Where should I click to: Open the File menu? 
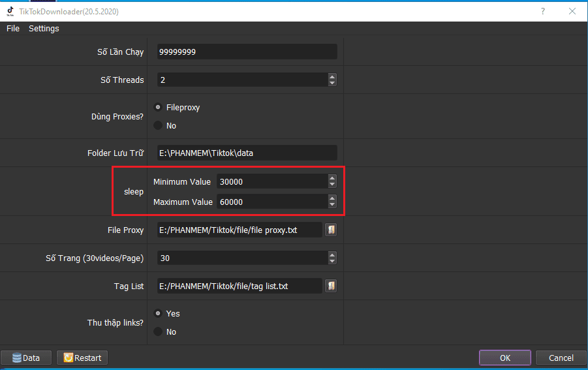pos(13,29)
